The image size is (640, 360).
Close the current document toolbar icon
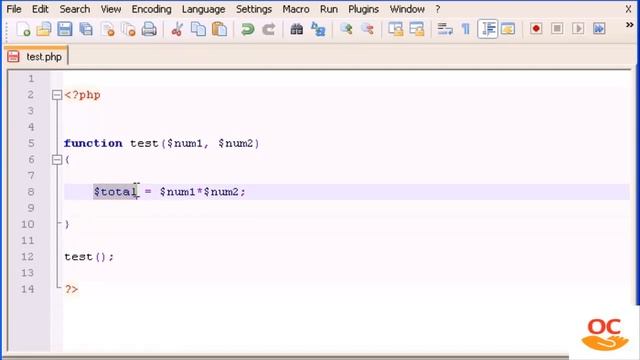click(107, 29)
